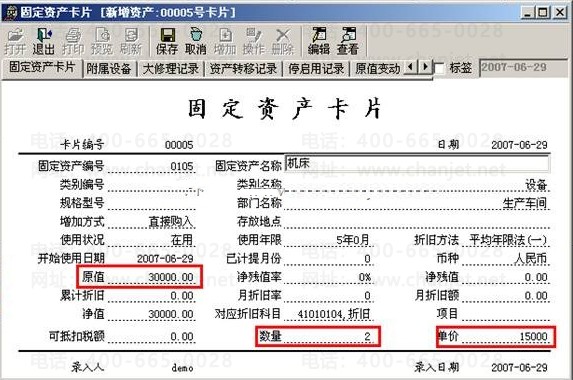Cancel changes with 取消 icon
The image size is (573, 380).
point(196,41)
